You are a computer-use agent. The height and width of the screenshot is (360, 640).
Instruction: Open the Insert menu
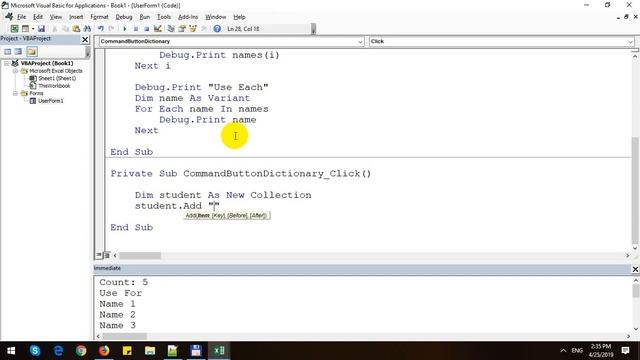coord(76,17)
